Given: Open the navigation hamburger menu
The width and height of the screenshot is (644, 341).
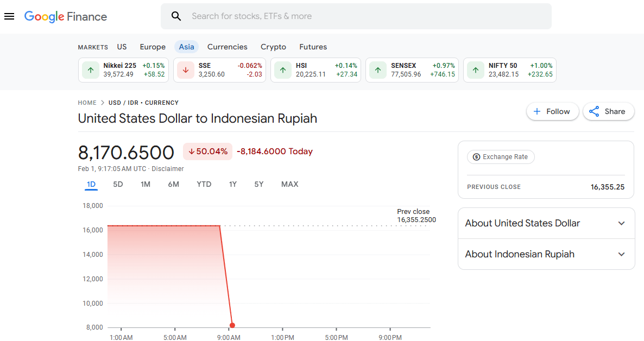Looking at the screenshot, I should pos(9,16).
